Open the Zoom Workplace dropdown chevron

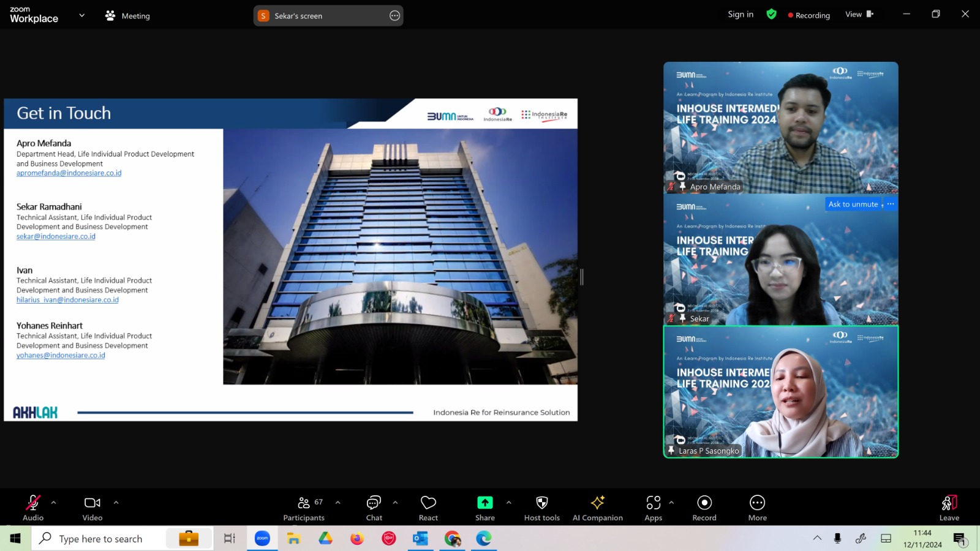tap(82, 15)
